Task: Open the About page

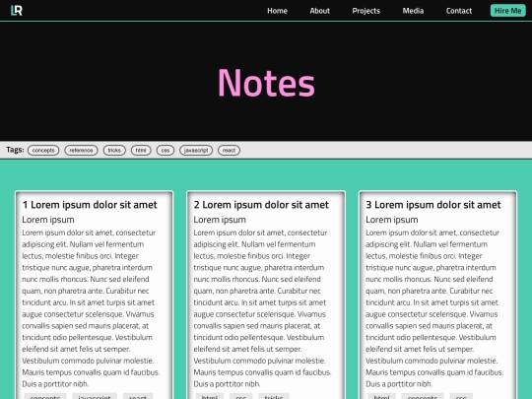Action: pos(319,11)
